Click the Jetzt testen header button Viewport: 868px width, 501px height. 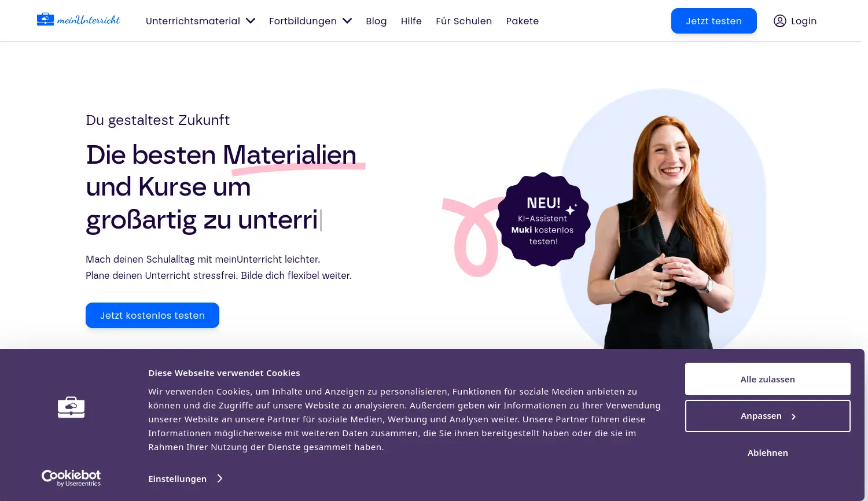pyautogui.click(x=714, y=21)
